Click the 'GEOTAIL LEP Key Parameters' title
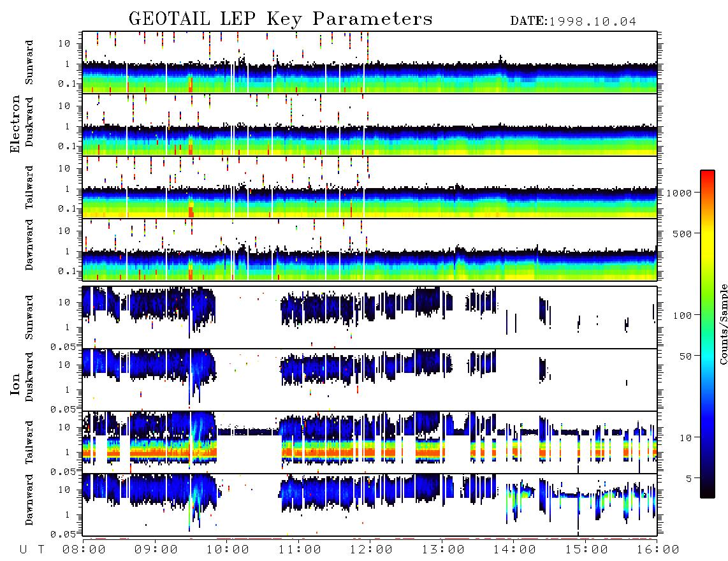This screenshot has width=728, height=561. pyautogui.click(x=280, y=20)
